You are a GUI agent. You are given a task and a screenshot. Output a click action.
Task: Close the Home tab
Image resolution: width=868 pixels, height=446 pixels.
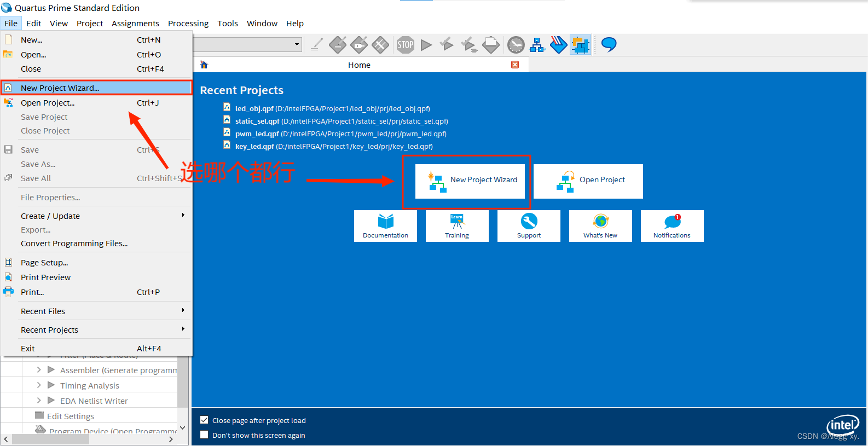(x=515, y=65)
